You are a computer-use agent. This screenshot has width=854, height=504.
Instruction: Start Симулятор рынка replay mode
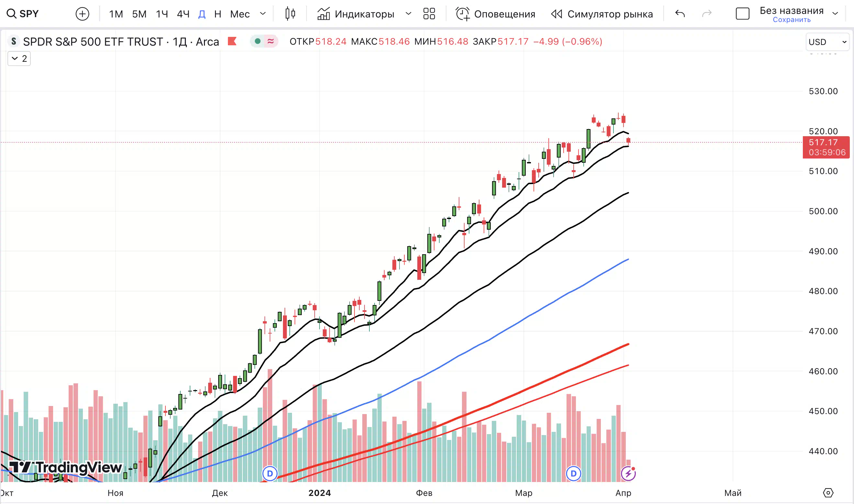(x=602, y=14)
